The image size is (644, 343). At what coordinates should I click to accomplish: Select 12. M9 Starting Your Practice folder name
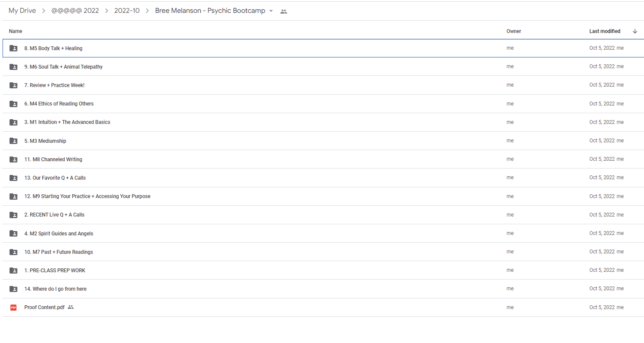[87, 196]
